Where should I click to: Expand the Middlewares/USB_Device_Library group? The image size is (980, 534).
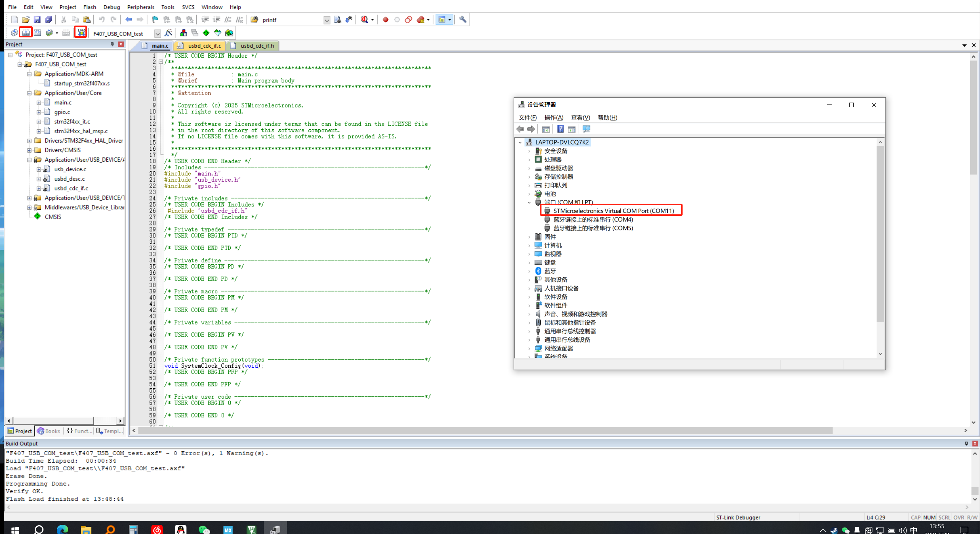[x=29, y=207]
